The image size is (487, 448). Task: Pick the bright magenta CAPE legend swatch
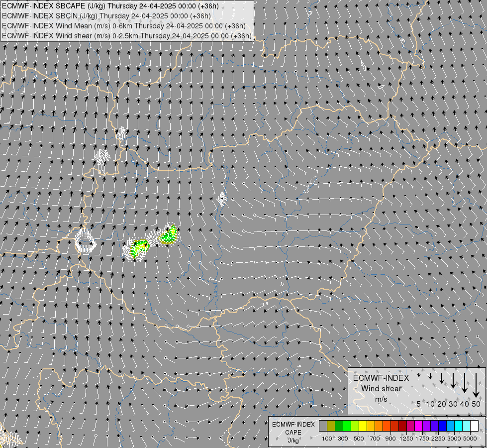[x=418, y=426]
